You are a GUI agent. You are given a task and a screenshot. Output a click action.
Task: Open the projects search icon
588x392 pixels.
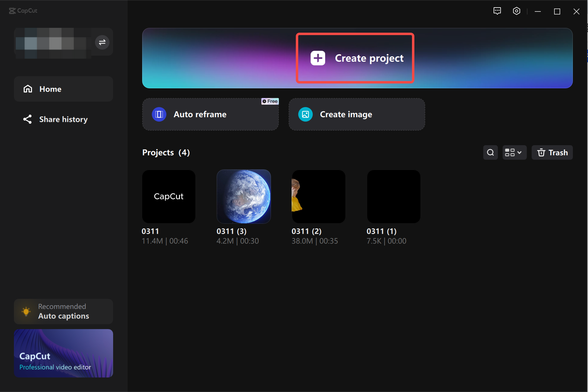(x=490, y=152)
